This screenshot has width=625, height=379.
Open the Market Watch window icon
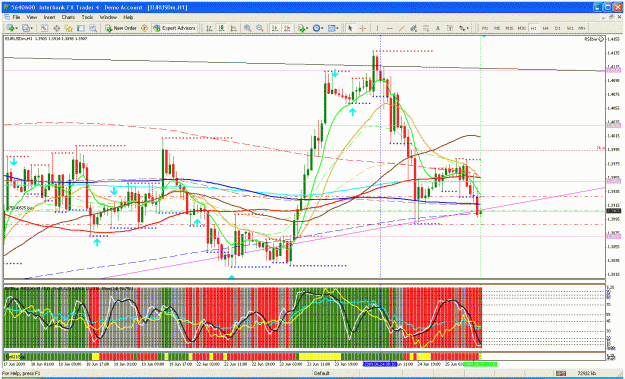click(44, 28)
